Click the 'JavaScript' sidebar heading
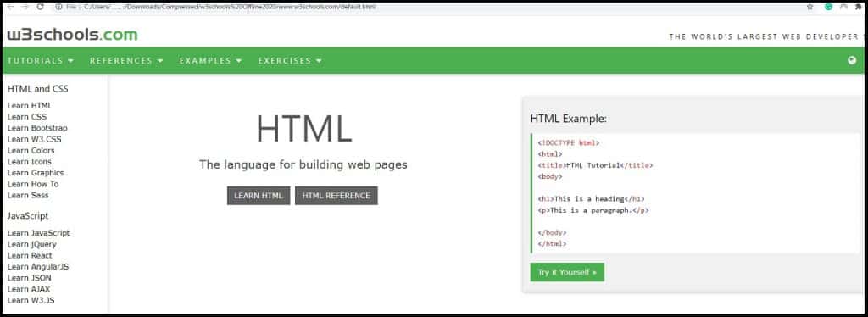Image resolution: width=868 pixels, height=317 pixels. pos(28,216)
